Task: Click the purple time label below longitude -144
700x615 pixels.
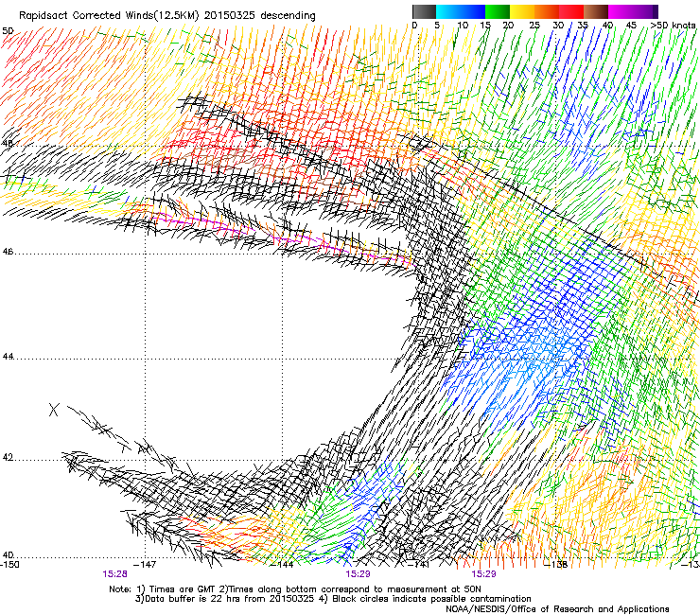Action: coord(358,574)
